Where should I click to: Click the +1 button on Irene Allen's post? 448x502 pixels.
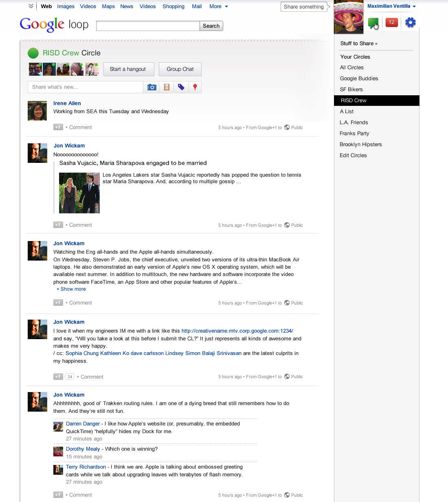coord(58,127)
